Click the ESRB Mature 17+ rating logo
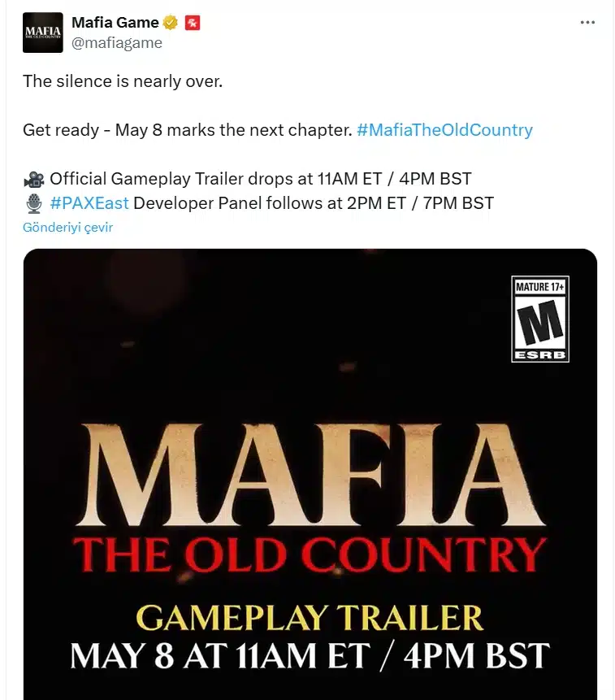 (540, 319)
